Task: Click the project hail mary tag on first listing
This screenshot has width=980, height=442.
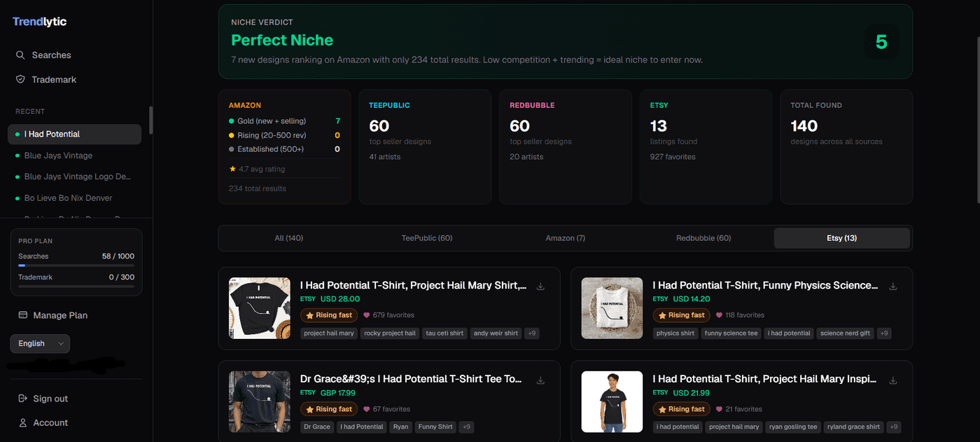Action: [x=329, y=333]
